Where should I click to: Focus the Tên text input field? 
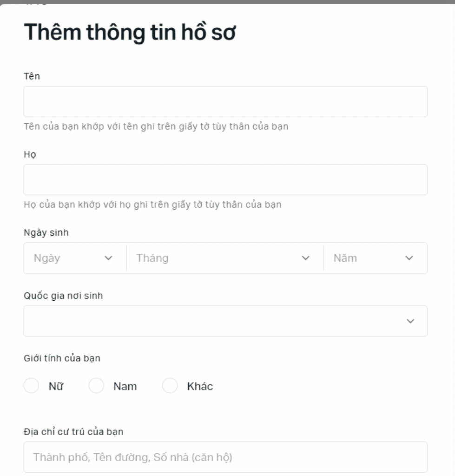[x=225, y=101]
